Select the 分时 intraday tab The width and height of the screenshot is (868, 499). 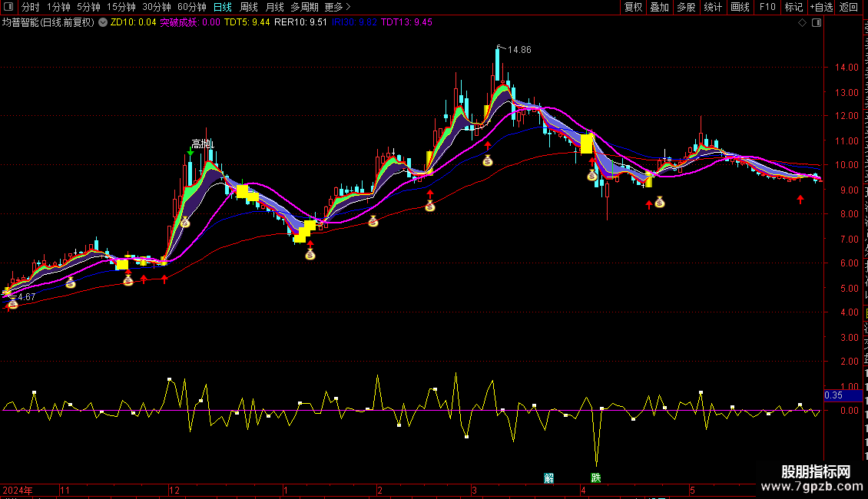(30, 7)
